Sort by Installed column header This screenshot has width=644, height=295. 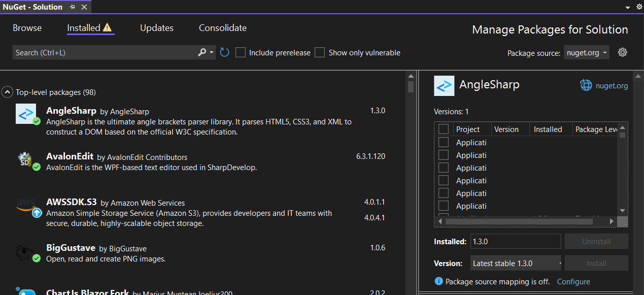551,129
